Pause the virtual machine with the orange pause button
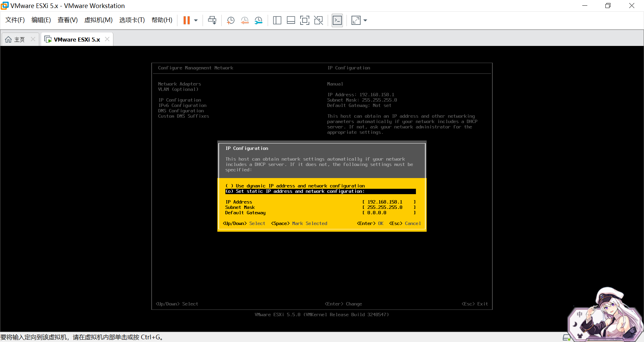Viewport: 644px width, 342px height. point(186,20)
